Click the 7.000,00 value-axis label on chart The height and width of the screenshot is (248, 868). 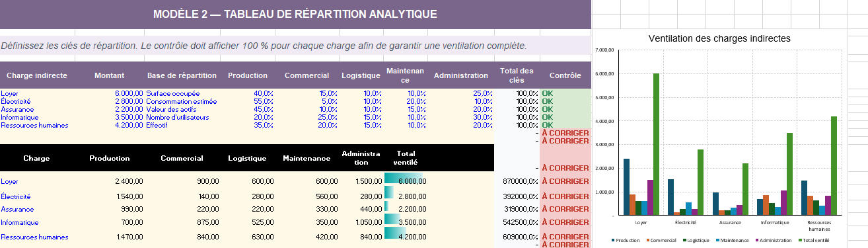click(604, 50)
